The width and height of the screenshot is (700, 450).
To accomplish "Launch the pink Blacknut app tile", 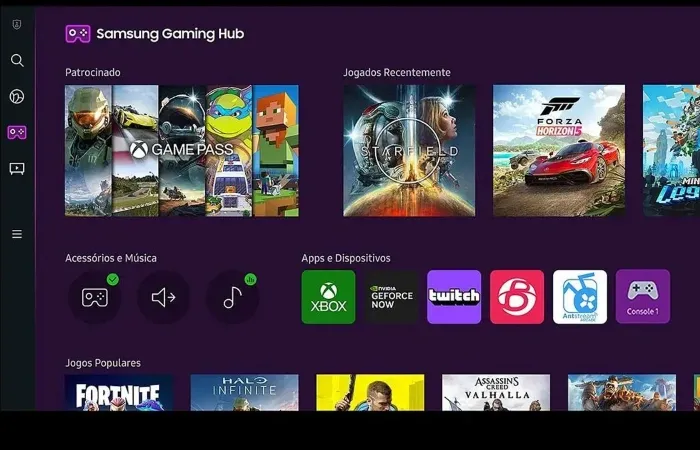I will (517, 297).
